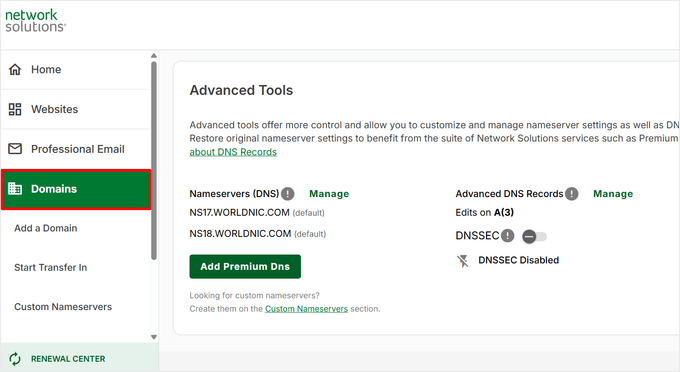This screenshot has width=680, height=372.
Task: Open the about DNS Records link
Action: (x=233, y=152)
